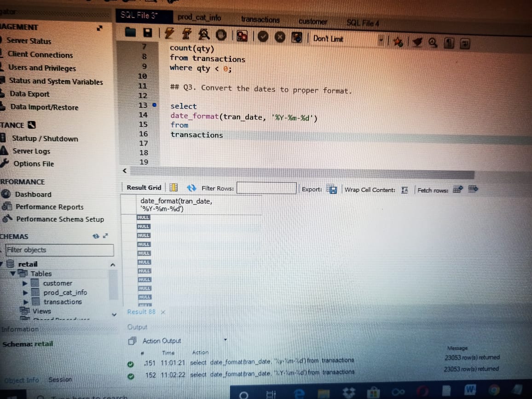Toggle Wrap Cell Content in the result grid
This screenshot has height=399, width=532.
404,189
